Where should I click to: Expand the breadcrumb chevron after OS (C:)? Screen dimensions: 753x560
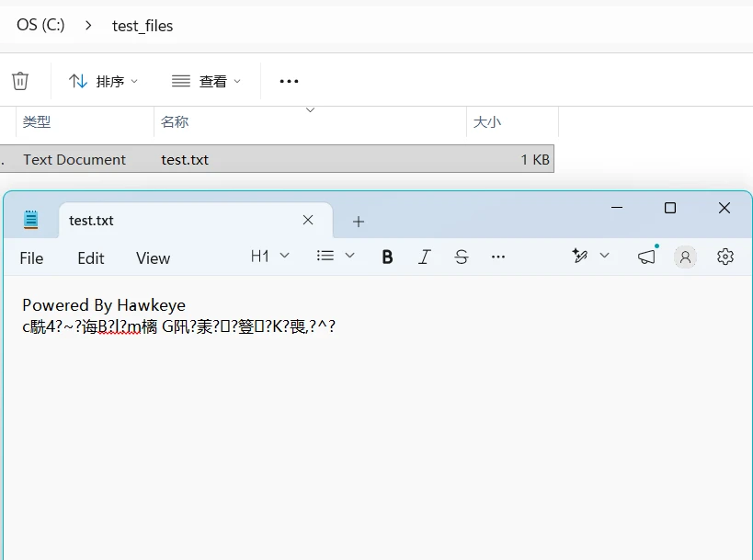[88, 26]
